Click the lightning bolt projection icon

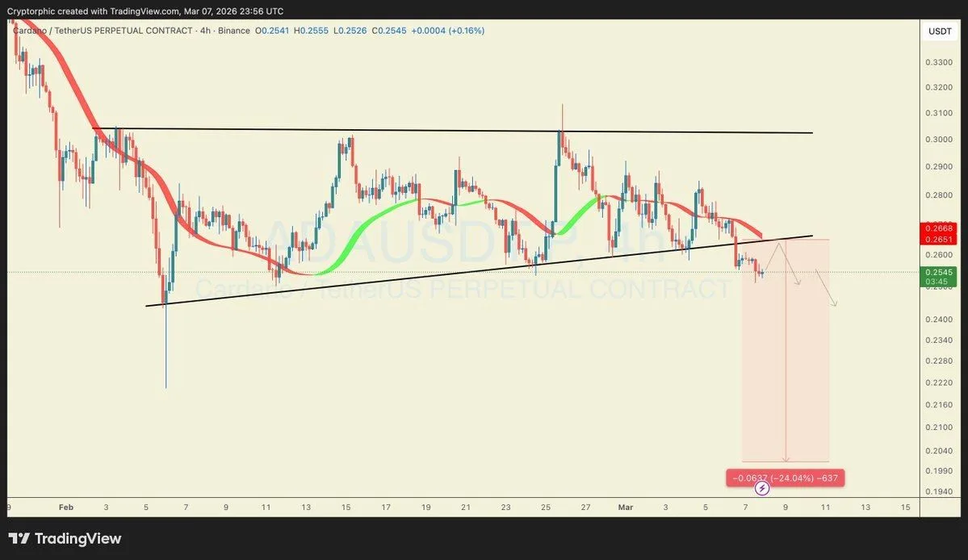point(761,490)
